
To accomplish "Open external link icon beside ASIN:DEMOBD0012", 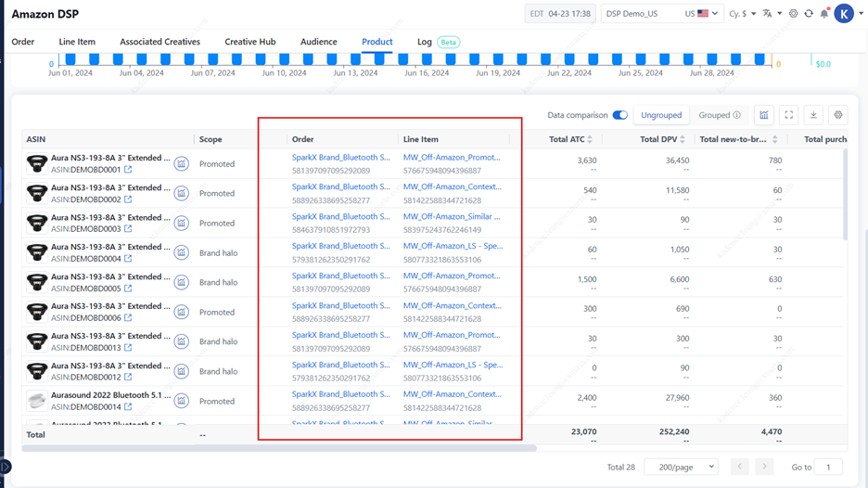I will click(128, 378).
